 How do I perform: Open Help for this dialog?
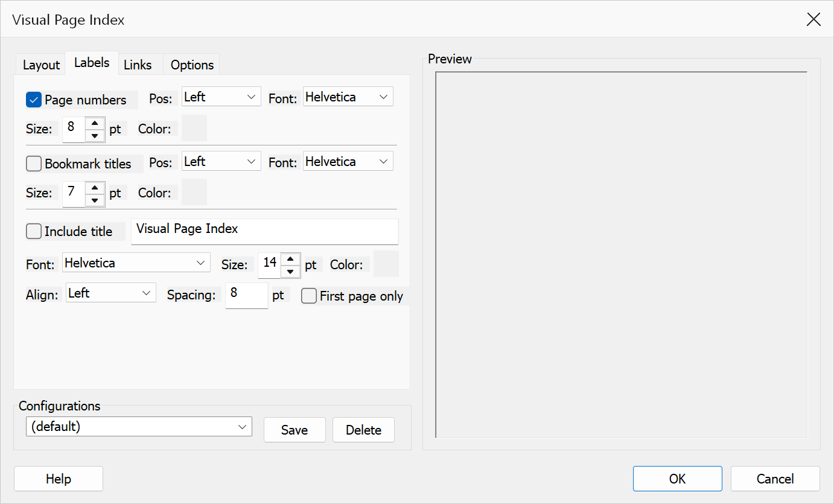click(x=59, y=479)
